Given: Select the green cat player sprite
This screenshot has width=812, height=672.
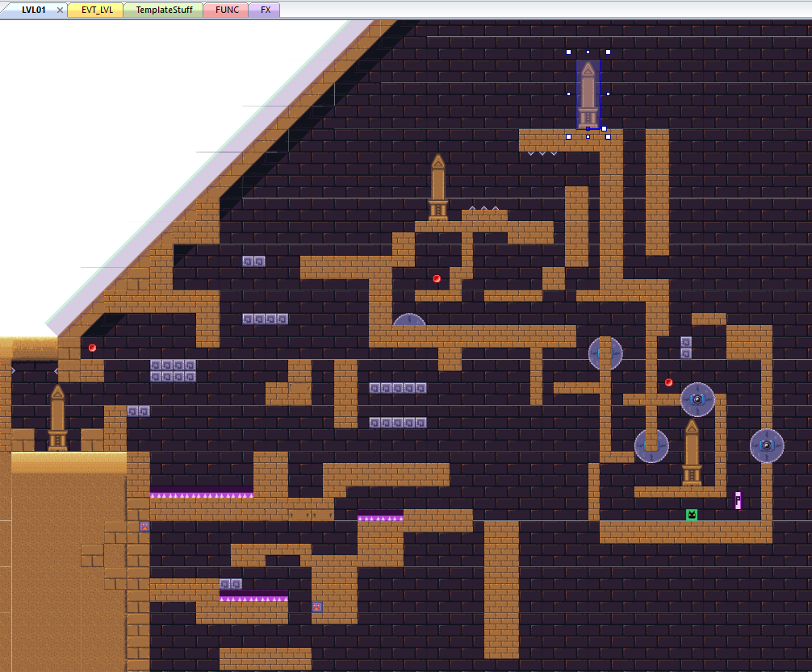Looking at the screenshot, I should click(x=692, y=515).
